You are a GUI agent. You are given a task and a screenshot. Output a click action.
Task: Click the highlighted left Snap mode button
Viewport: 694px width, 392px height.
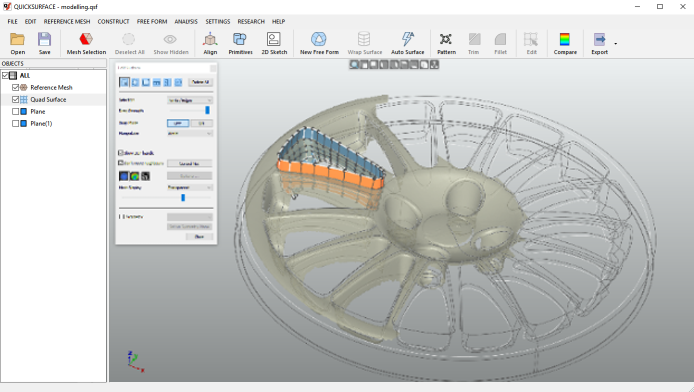point(178,123)
